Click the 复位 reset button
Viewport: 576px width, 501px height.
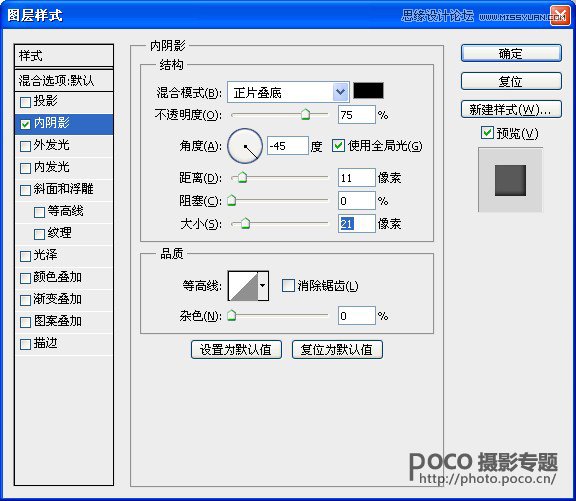tap(511, 82)
